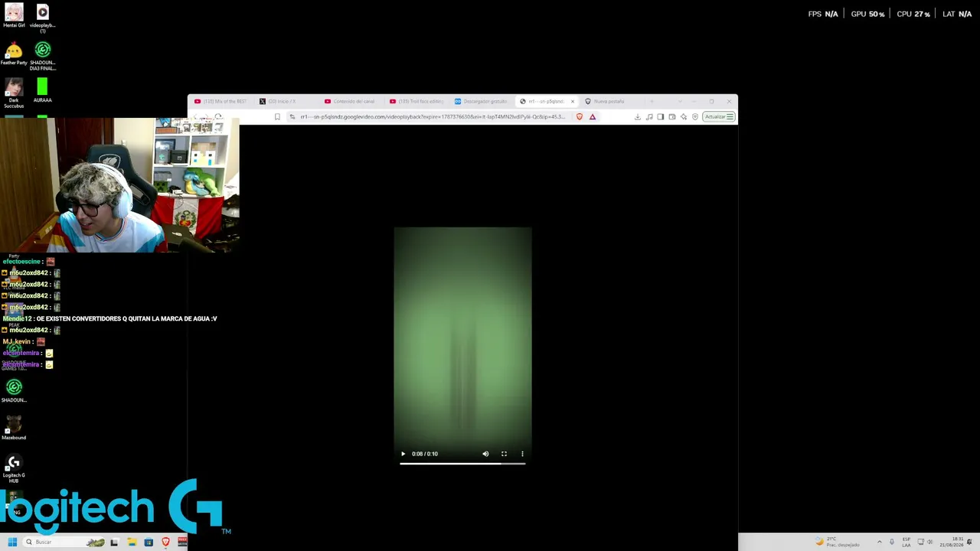Mute the video using the speaker icon
Image resolution: width=980 pixels, height=551 pixels.
pos(485,454)
